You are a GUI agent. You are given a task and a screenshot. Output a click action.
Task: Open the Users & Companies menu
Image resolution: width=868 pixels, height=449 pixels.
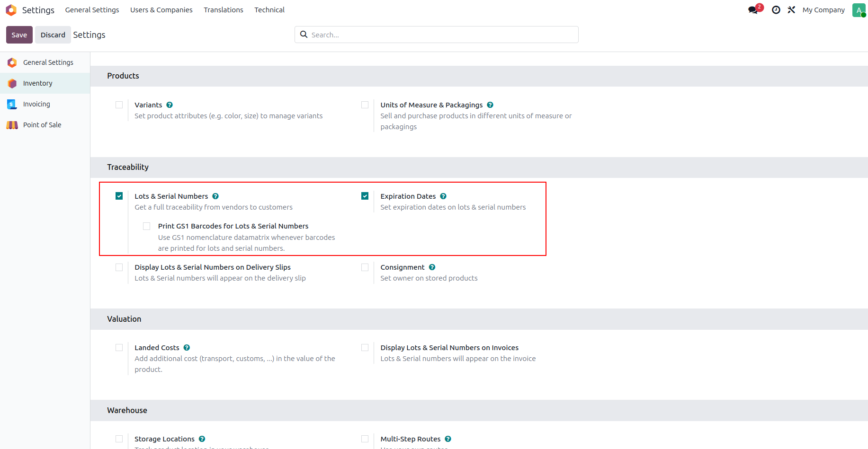pos(161,10)
